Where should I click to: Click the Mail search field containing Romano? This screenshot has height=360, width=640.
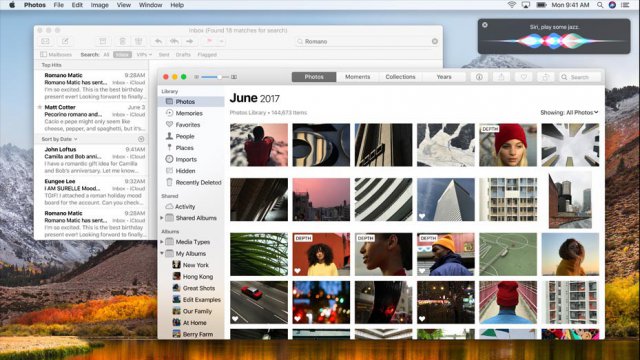366,41
